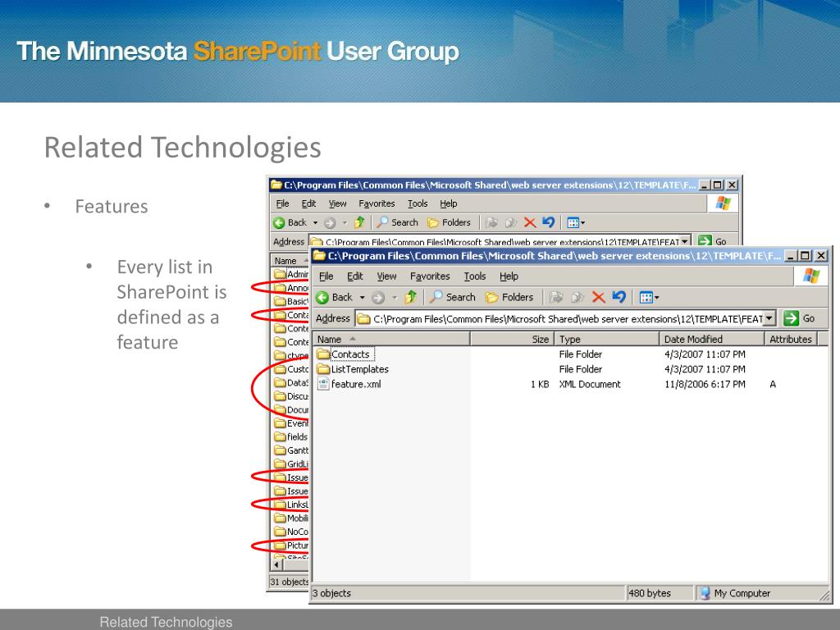Open Views dropdown in rear window

pos(576,222)
